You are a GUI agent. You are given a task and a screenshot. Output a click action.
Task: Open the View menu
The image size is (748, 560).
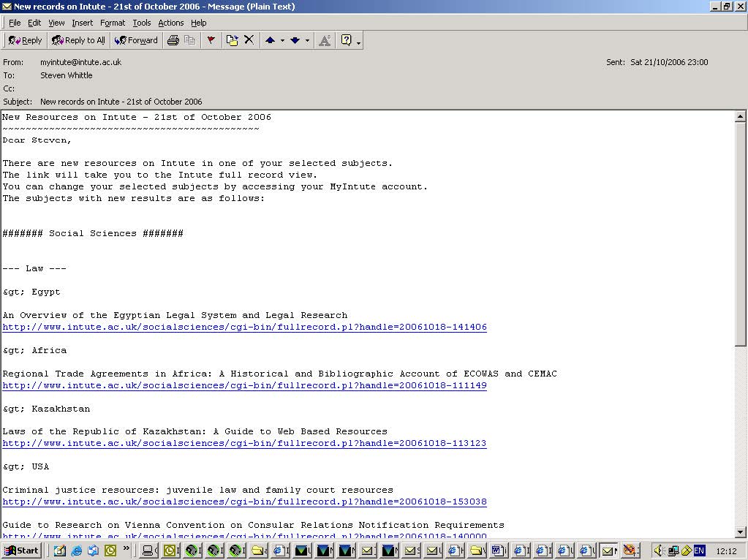click(56, 23)
